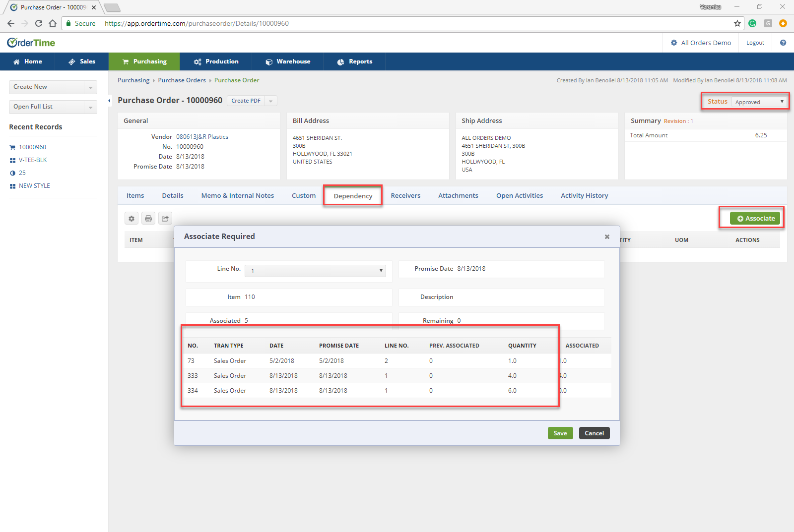Switch to the Attachments tab

point(458,196)
